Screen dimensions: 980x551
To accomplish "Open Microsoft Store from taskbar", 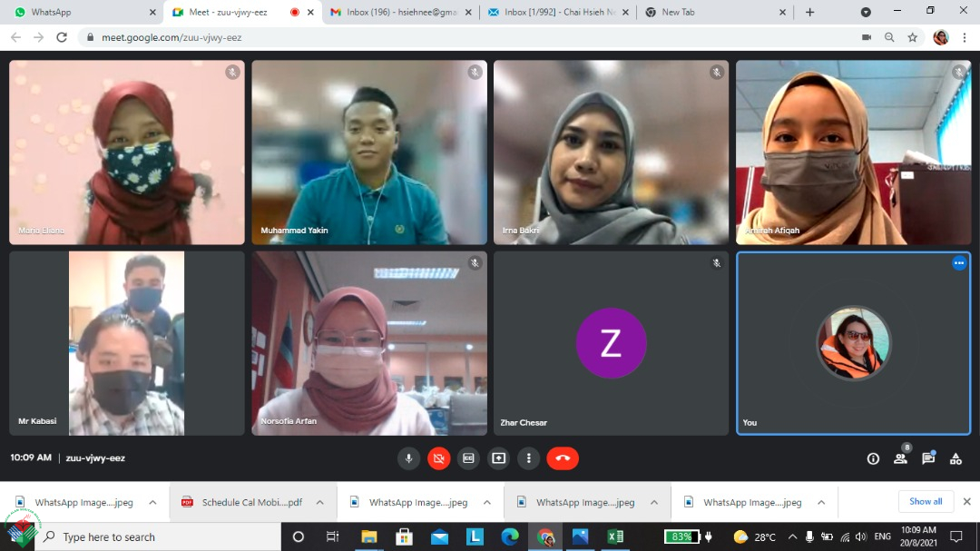I will click(405, 536).
